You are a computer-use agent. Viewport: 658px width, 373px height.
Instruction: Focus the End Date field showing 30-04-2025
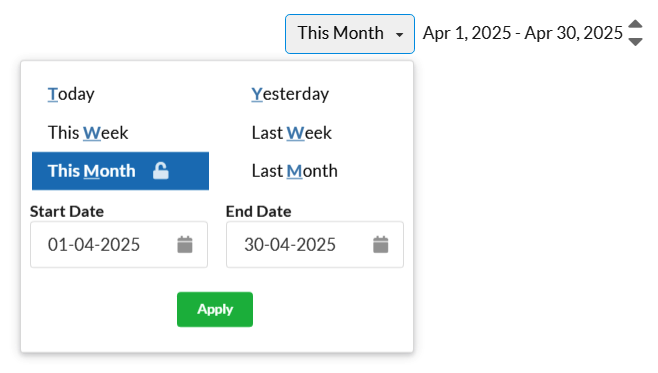click(x=315, y=245)
